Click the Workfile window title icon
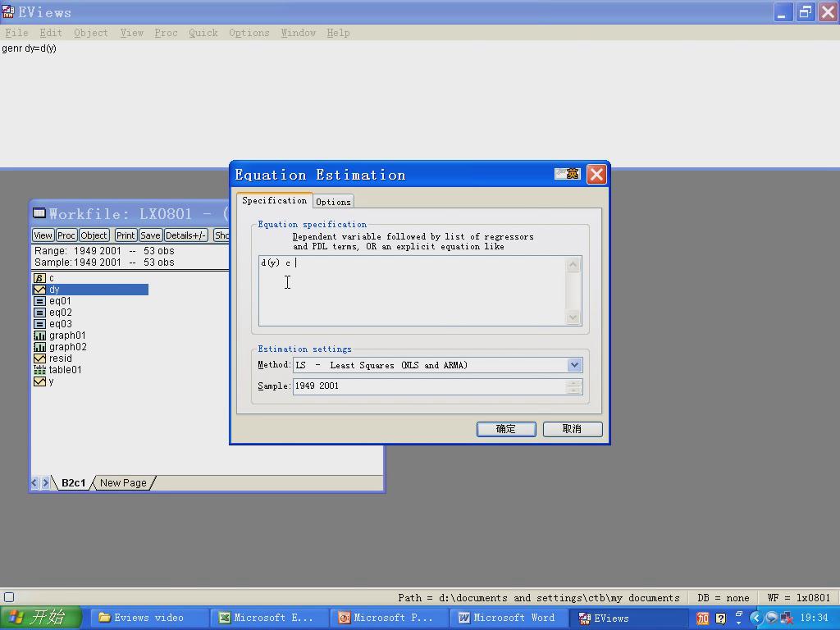Screen dimensions: 840x630 pyautogui.click(x=39, y=213)
